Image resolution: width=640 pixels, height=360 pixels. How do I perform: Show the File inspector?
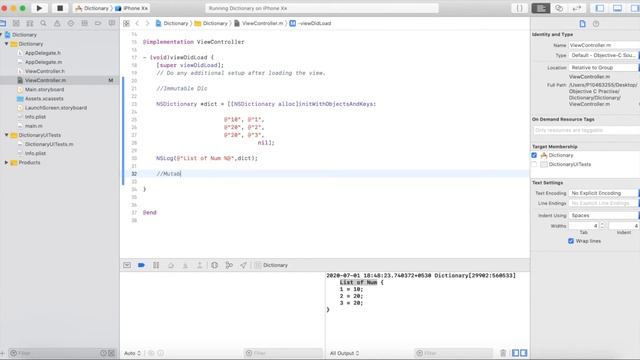click(582, 24)
